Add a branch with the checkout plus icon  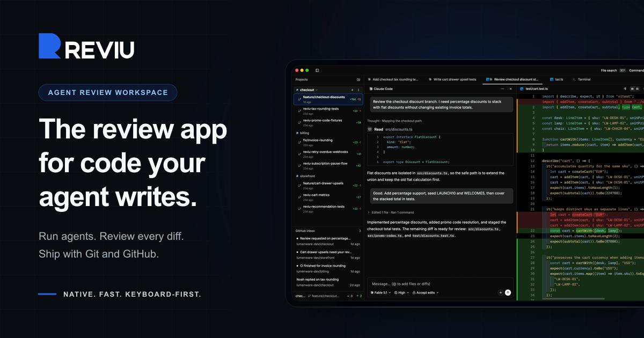(x=352, y=90)
